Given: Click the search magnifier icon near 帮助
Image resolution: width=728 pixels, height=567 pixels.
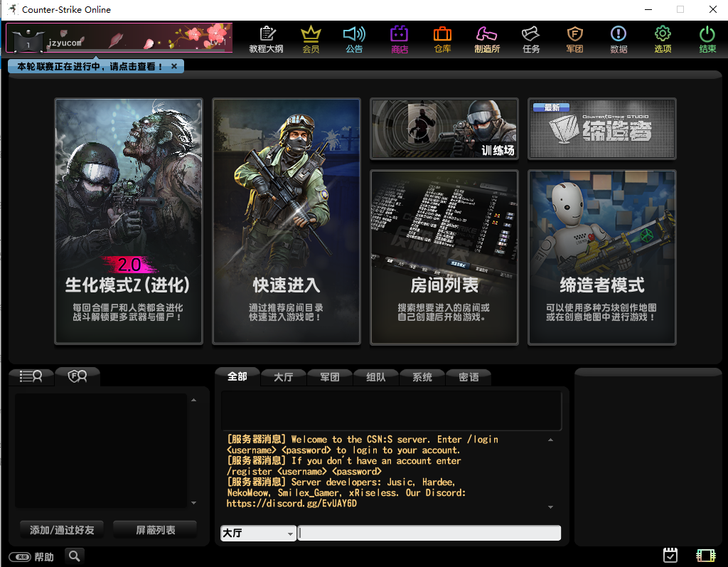Looking at the screenshot, I should coord(74,556).
